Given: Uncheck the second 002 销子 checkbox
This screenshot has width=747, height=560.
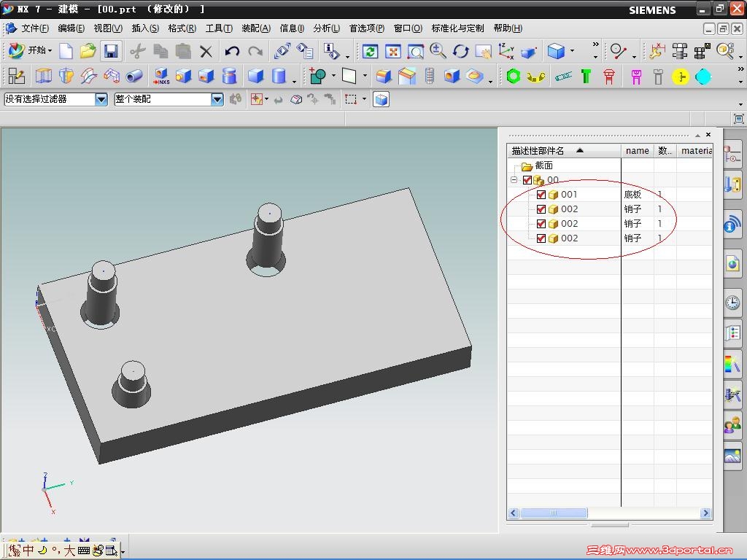Looking at the screenshot, I should click(541, 223).
